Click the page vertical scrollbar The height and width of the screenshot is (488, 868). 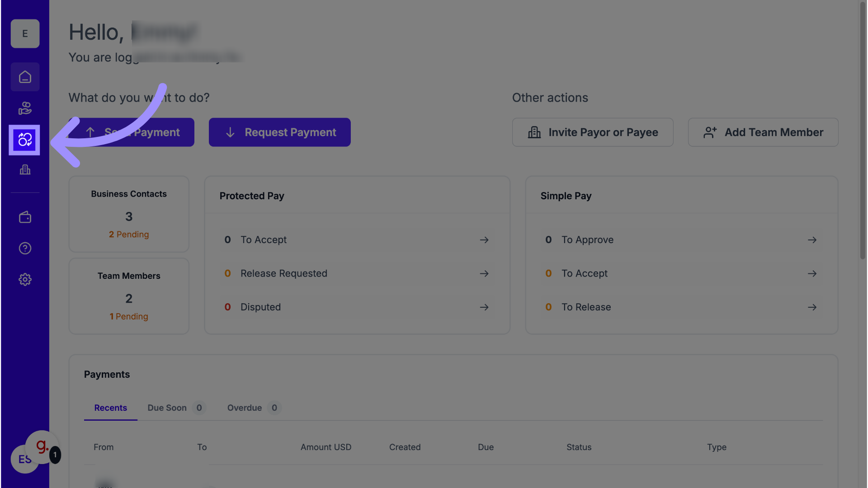pyautogui.click(x=863, y=131)
